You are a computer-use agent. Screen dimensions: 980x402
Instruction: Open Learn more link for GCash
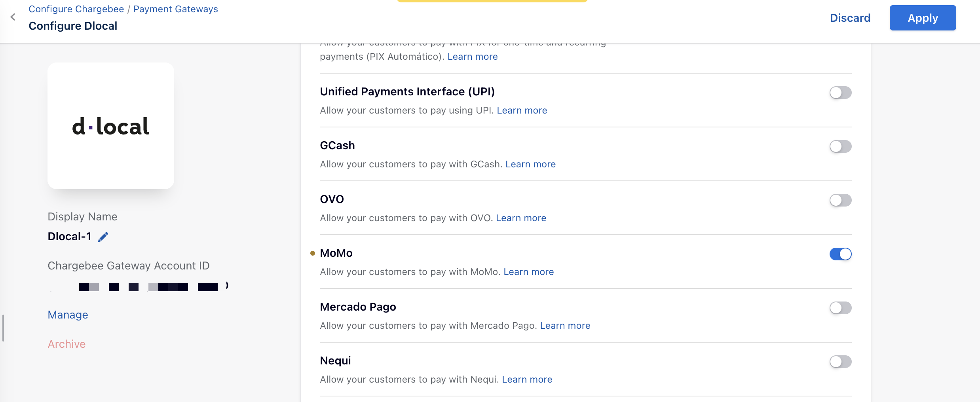coord(530,164)
